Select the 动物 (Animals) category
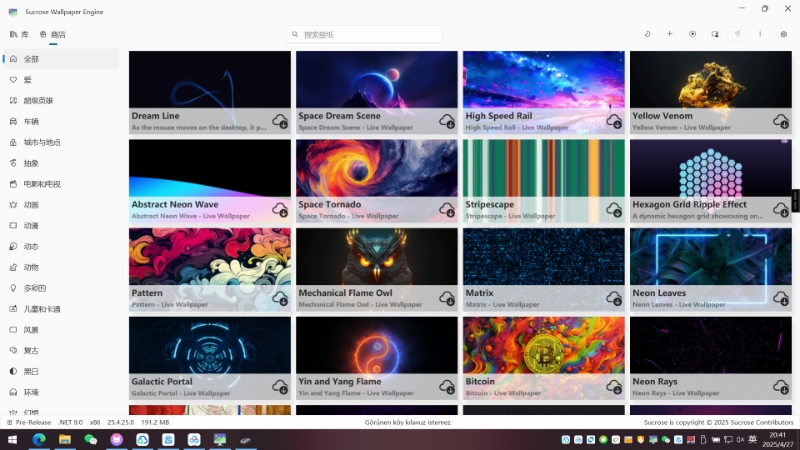This screenshot has height=450, width=800. (61, 267)
